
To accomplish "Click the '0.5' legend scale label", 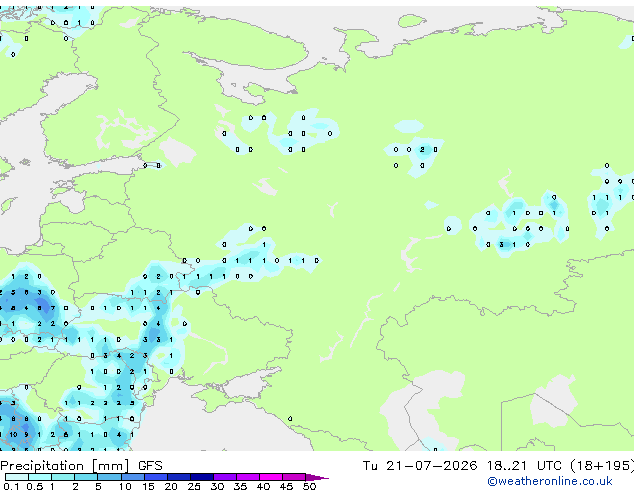I will pyautogui.click(x=35, y=486).
